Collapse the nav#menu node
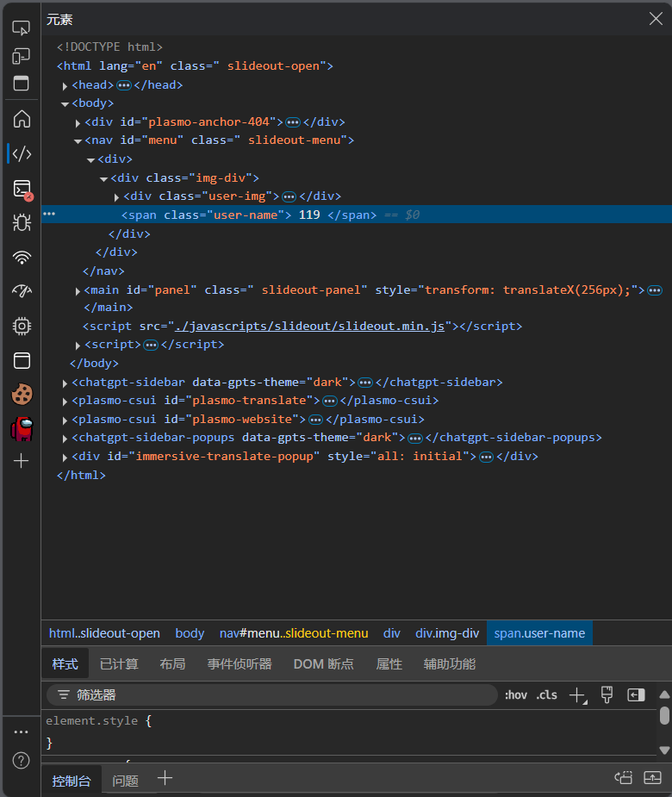Image resolution: width=672 pixels, height=797 pixels. pos(78,140)
